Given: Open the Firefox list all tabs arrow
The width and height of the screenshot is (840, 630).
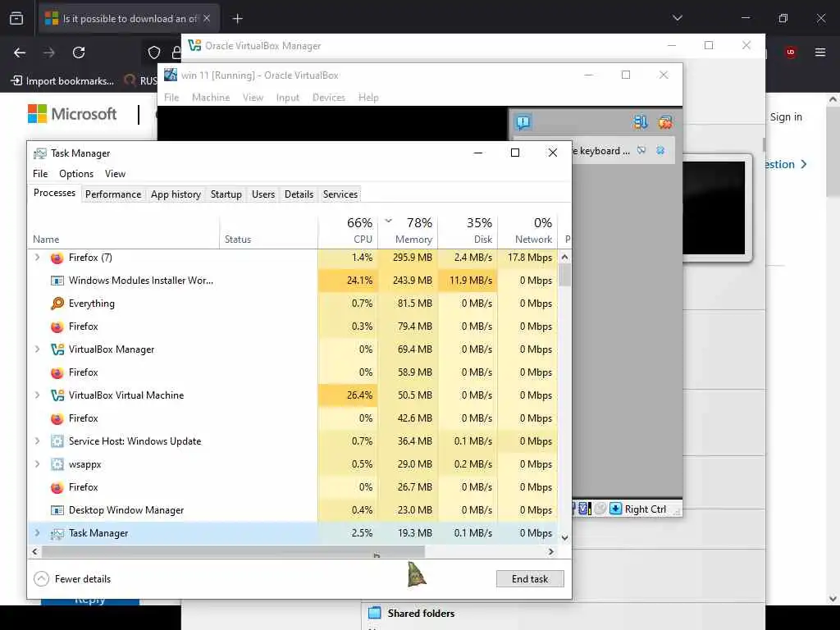Looking at the screenshot, I should (677, 18).
